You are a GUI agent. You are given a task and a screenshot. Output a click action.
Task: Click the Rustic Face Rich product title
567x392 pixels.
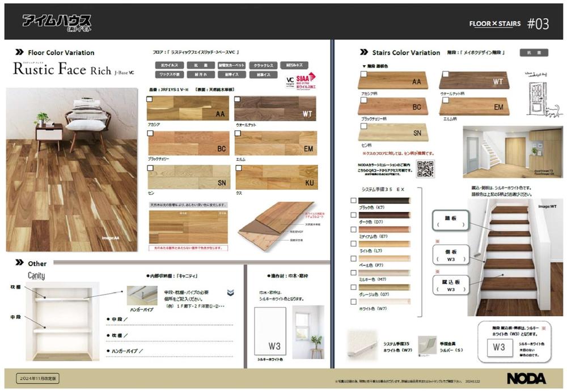click(73, 69)
